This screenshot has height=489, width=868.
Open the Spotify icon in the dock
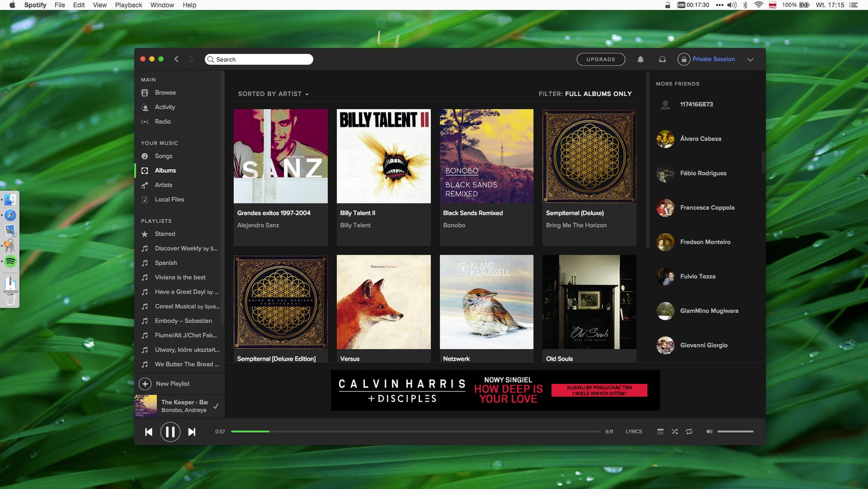tap(10, 261)
